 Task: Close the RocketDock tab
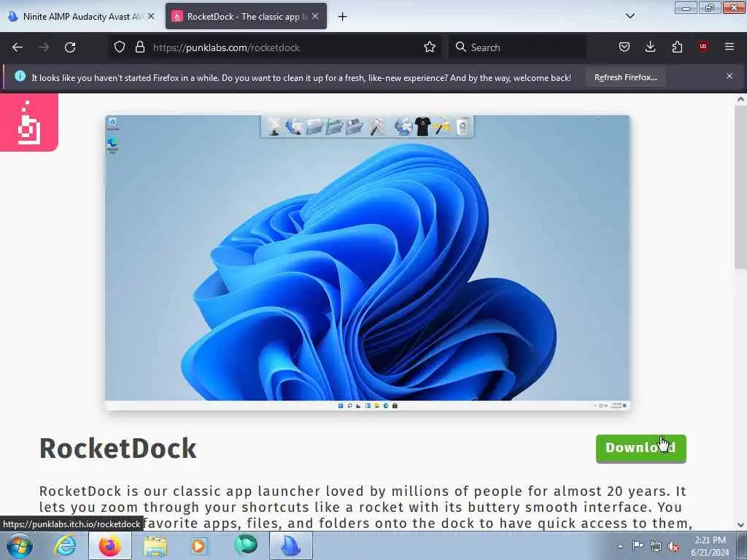coord(315,16)
